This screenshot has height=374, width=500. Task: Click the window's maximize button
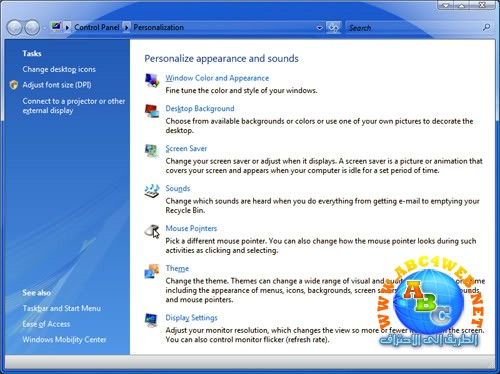click(x=462, y=5)
